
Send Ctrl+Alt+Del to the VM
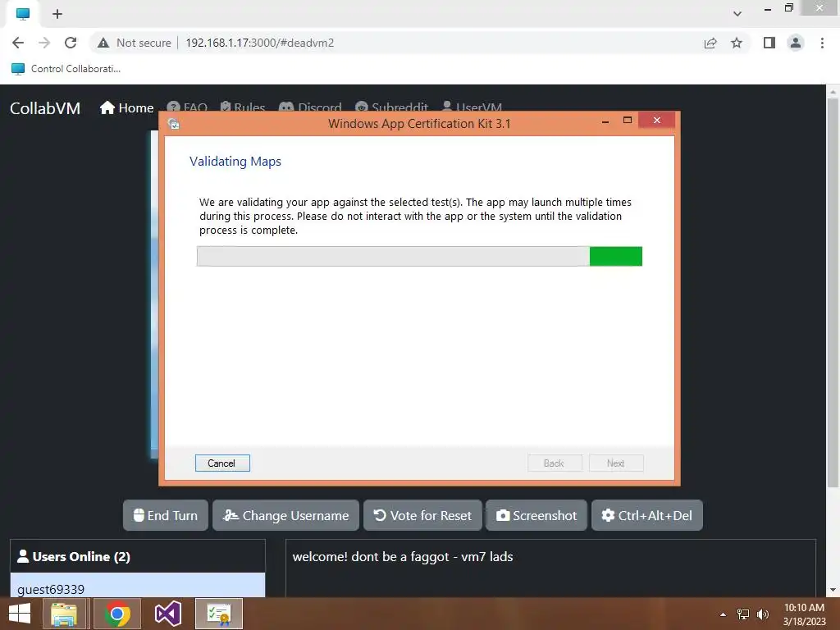coord(647,515)
